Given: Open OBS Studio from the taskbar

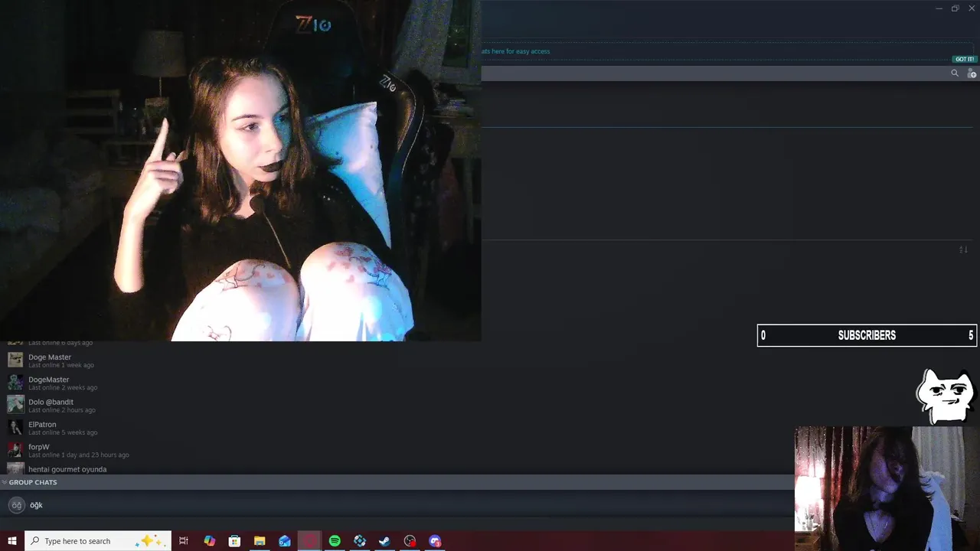Looking at the screenshot, I should coord(410,541).
